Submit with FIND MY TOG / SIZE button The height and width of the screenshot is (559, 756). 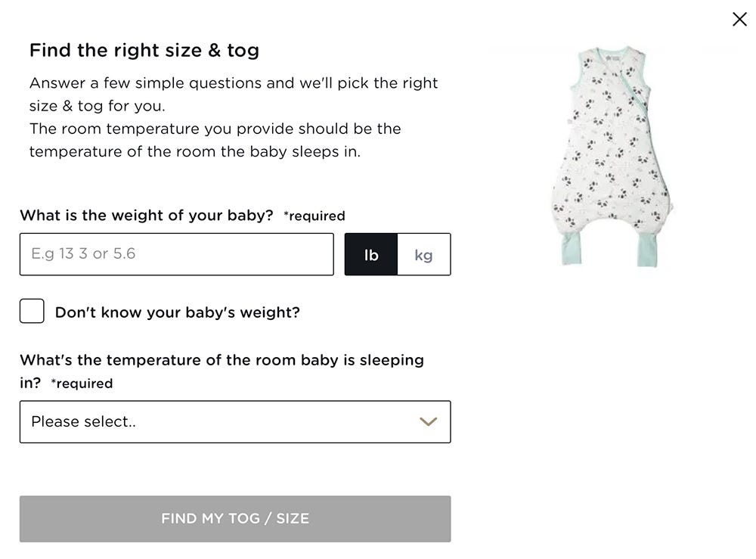(x=235, y=519)
